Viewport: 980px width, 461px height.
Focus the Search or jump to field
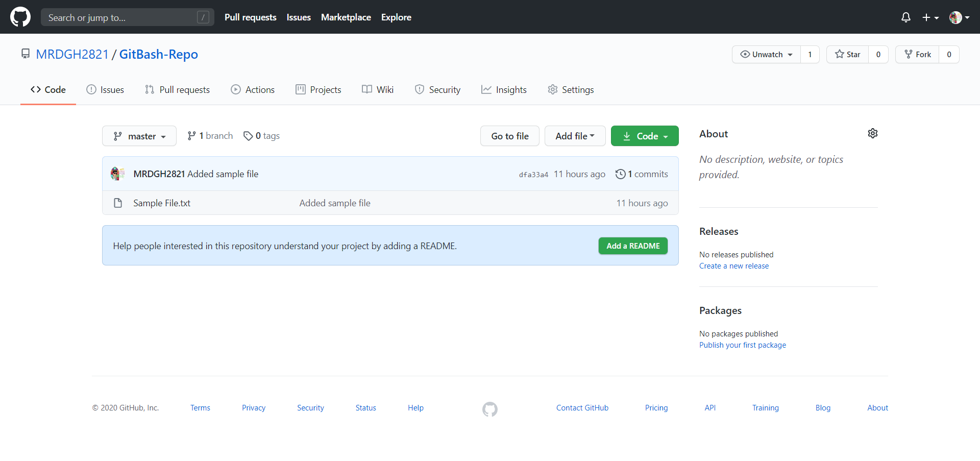[x=128, y=17]
